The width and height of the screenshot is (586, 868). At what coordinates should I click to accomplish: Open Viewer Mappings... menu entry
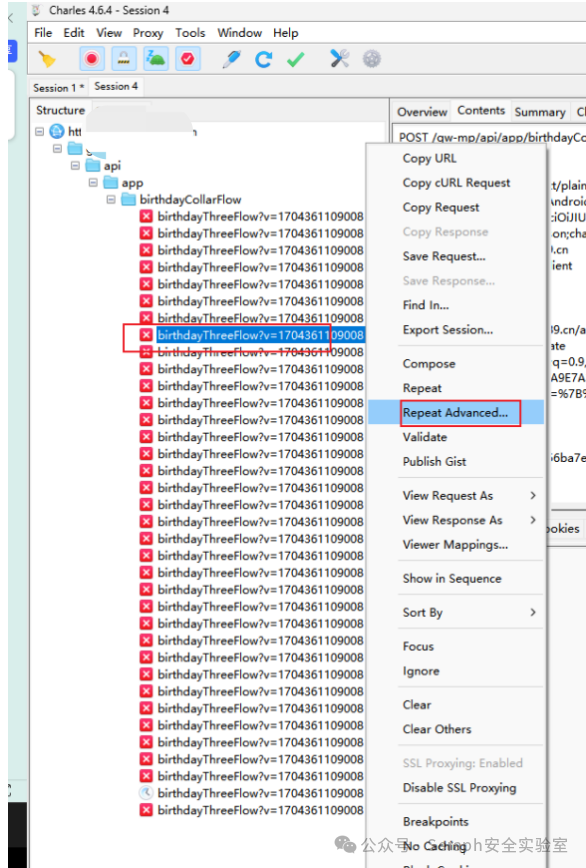(455, 545)
